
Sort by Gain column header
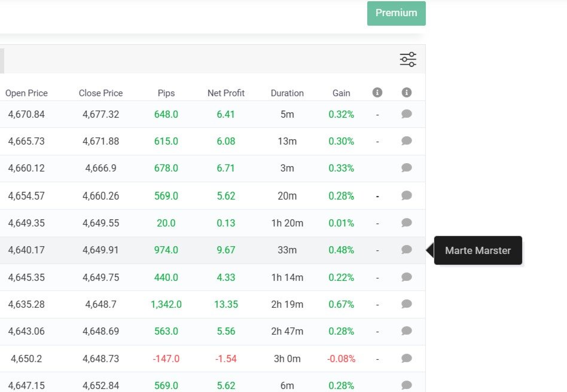[342, 93]
